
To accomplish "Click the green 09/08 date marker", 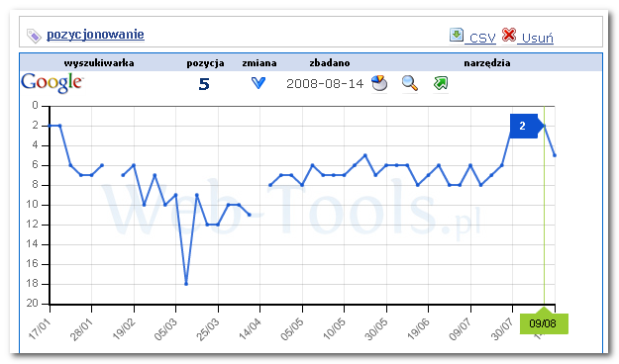I will (x=544, y=323).
